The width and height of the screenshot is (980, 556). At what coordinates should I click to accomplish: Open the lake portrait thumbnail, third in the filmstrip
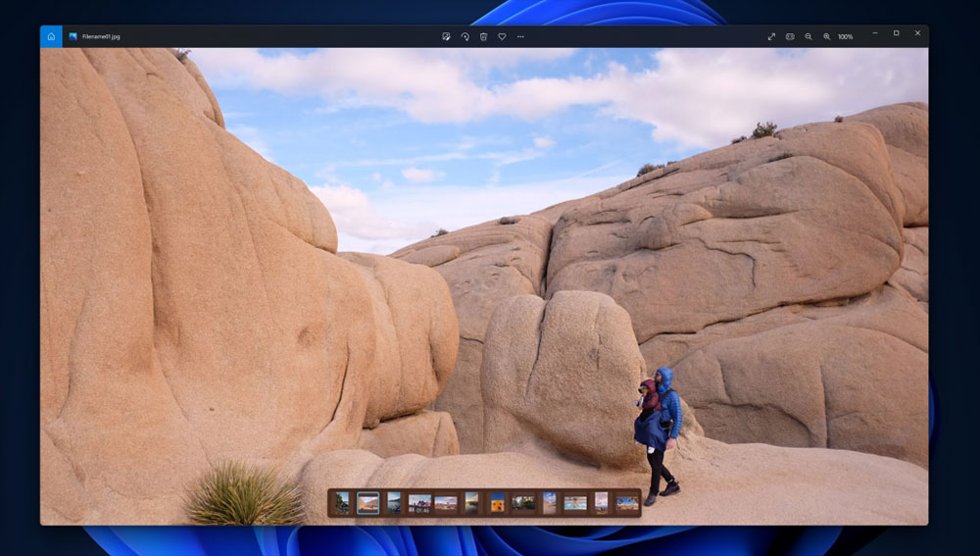point(394,503)
